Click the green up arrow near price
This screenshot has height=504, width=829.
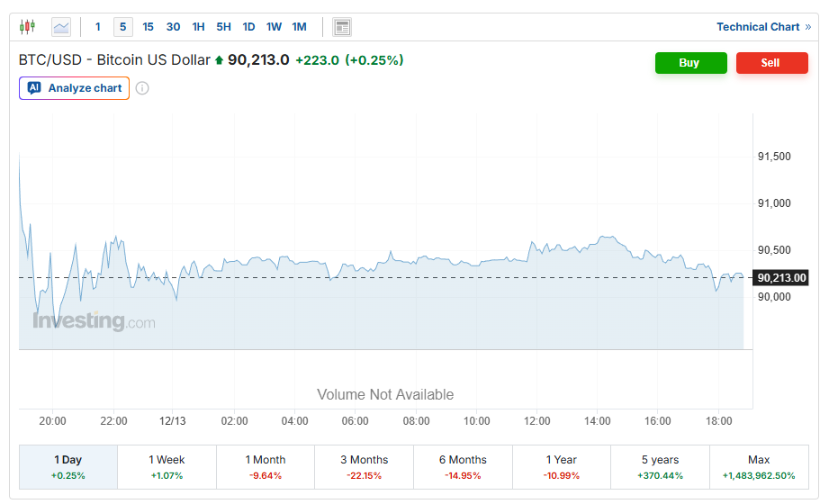(219, 60)
